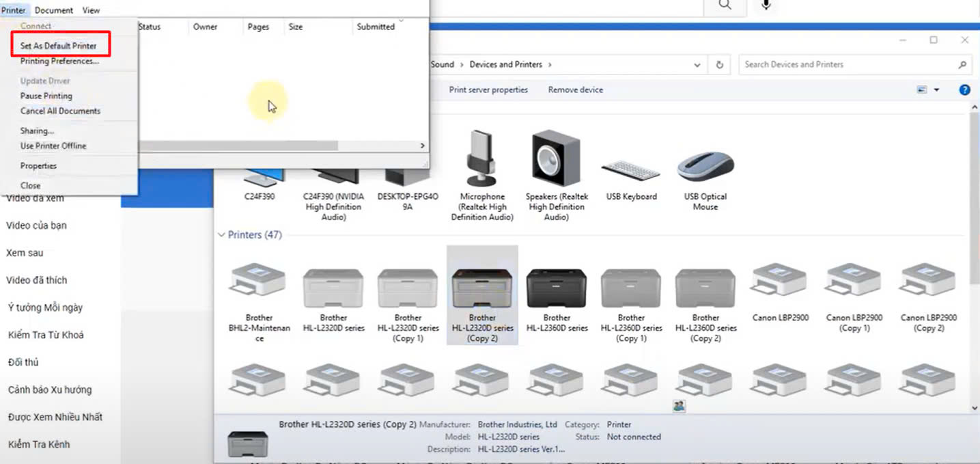Image resolution: width=980 pixels, height=464 pixels.
Task: Open the Document menu
Action: point(54,10)
